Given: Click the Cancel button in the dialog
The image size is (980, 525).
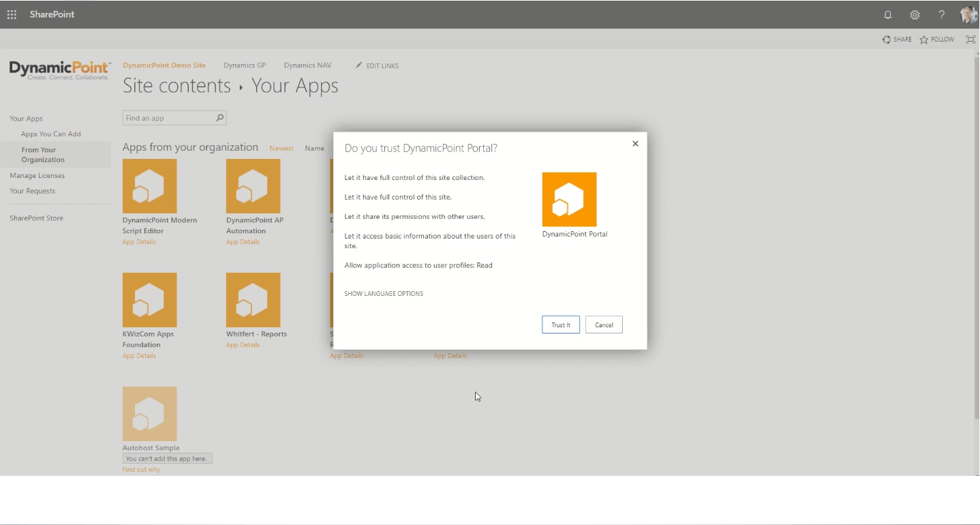Looking at the screenshot, I should (x=604, y=325).
